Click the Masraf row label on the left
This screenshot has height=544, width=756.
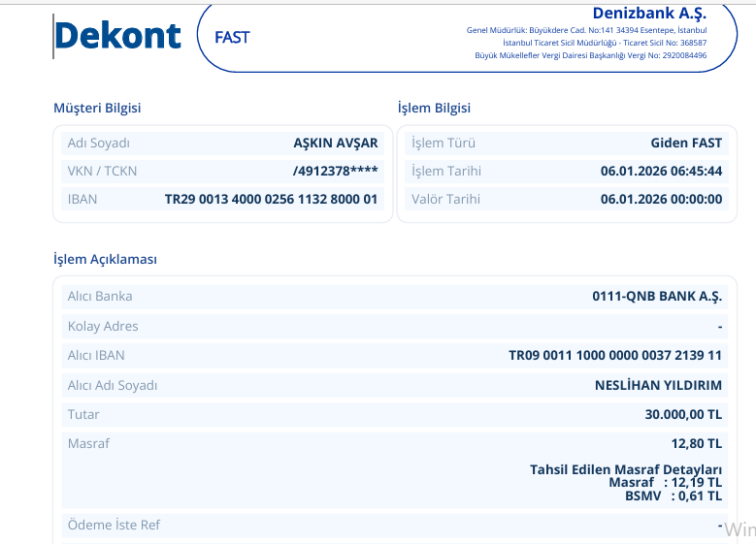click(88, 443)
